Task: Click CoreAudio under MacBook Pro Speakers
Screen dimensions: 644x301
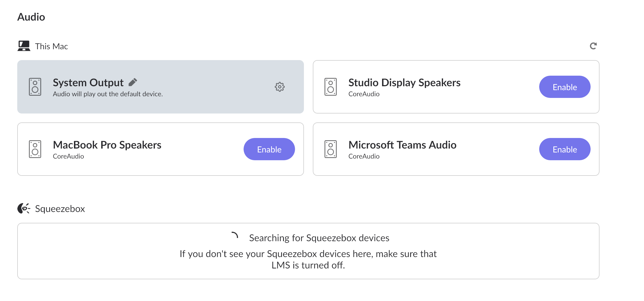Action: 68,156
